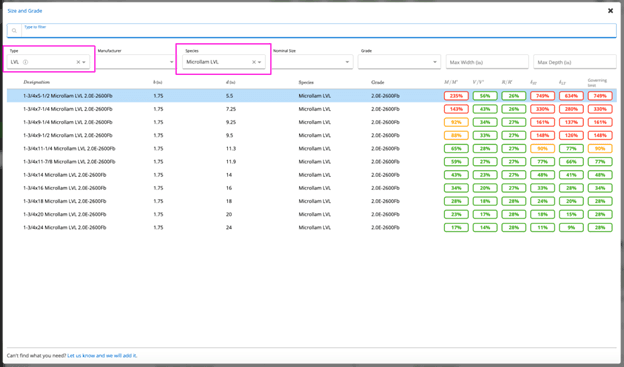Click the orange 92% moment badge

point(456,122)
